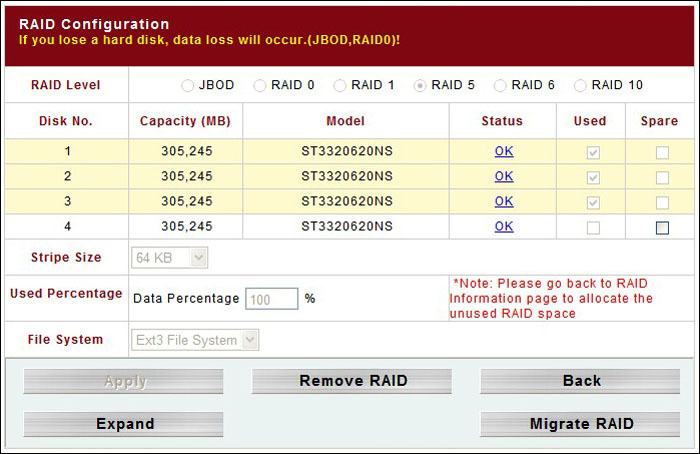The height and width of the screenshot is (454, 700).
Task: Open the Stripe Size 64 KB dropdown
Action: click(x=170, y=258)
